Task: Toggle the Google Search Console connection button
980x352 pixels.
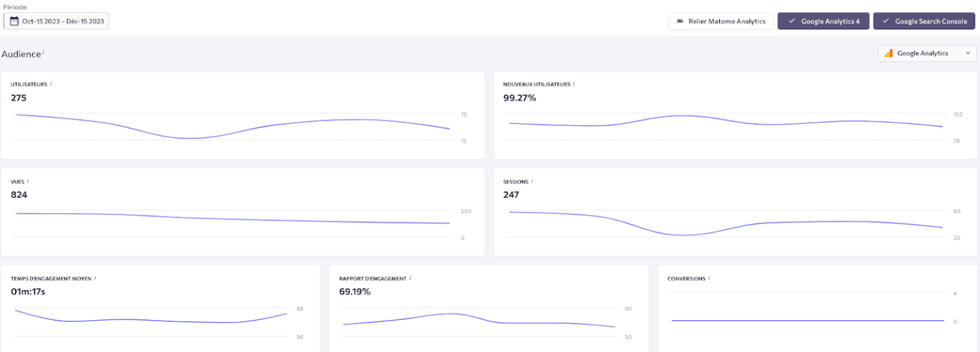Action: point(924,21)
